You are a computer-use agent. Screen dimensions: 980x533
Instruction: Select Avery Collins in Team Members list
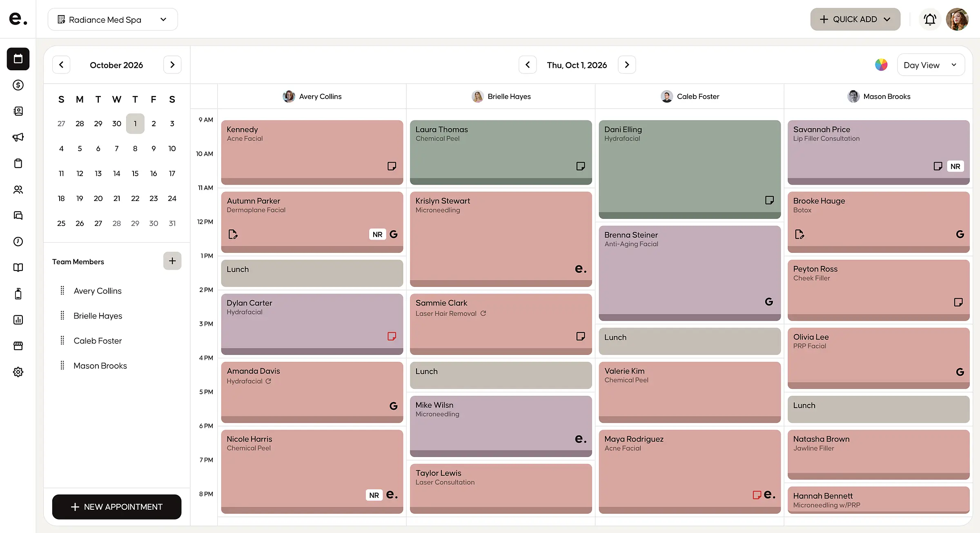[98, 291]
